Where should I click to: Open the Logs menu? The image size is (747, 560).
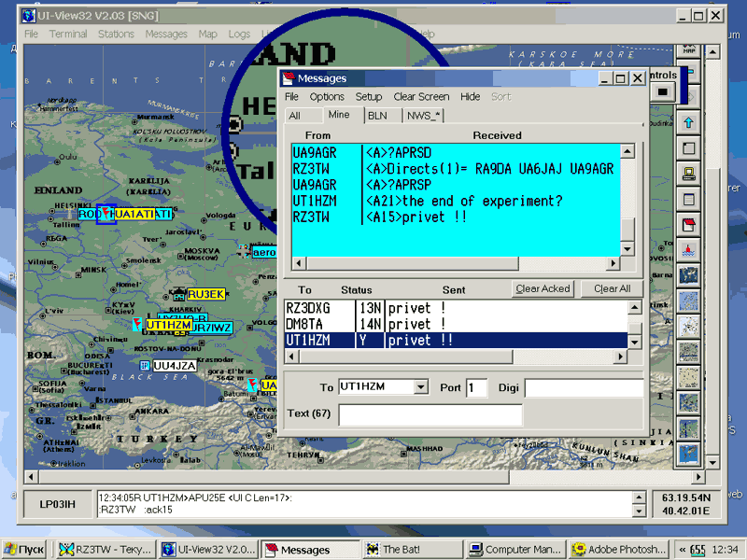[239, 34]
